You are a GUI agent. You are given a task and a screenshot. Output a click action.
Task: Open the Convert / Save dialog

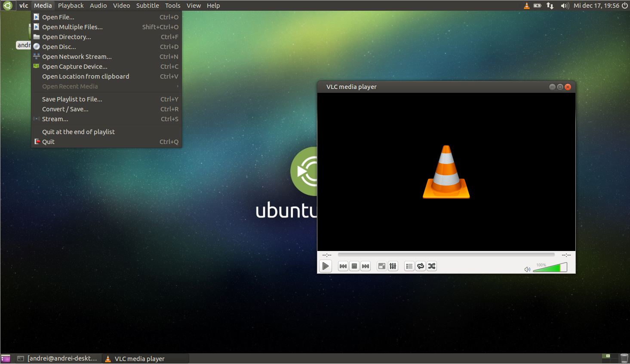click(65, 109)
